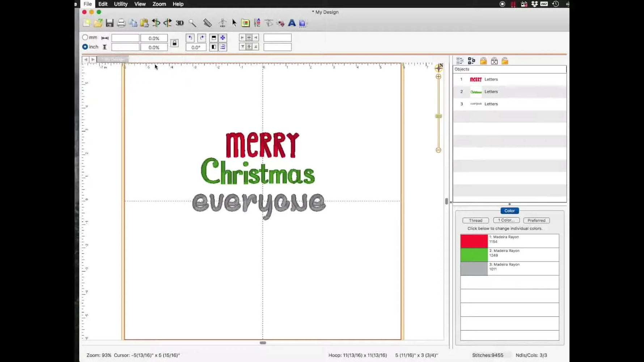Click the Preferred button
Viewport: 644px width, 362px height.
[537, 220]
